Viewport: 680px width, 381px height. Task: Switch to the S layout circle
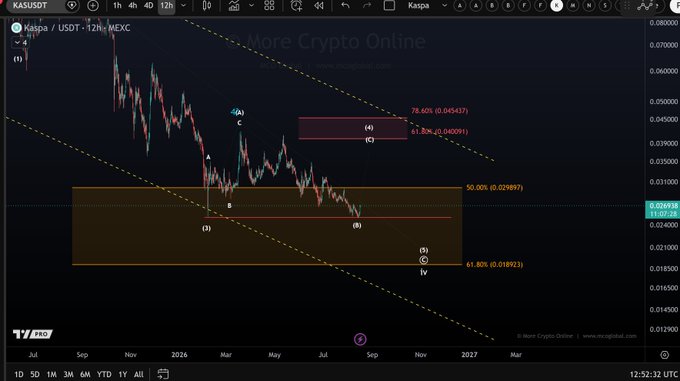605,6
